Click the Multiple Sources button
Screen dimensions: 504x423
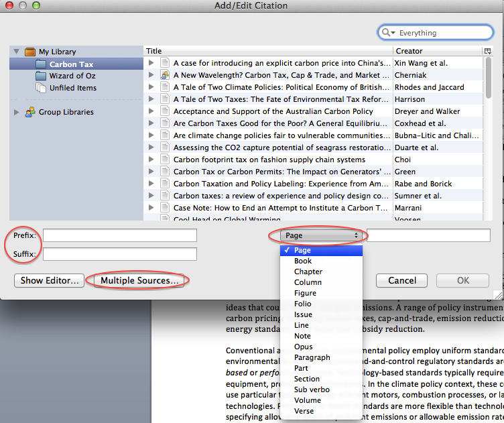tap(139, 280)
